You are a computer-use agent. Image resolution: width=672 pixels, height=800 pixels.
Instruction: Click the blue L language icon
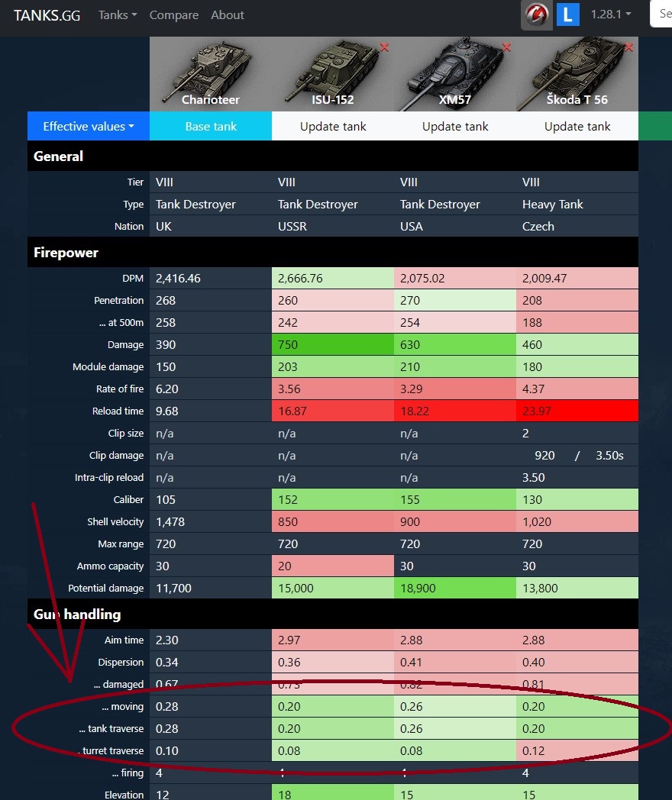coord(567,15)
